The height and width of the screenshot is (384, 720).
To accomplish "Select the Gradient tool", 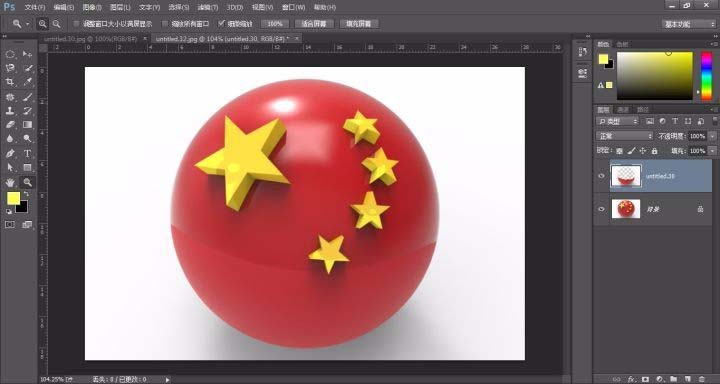I will click(28, 124).
